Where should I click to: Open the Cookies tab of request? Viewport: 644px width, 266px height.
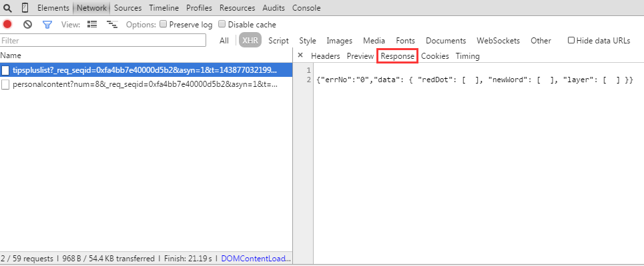pyautogui.click(x=435, y=56)
